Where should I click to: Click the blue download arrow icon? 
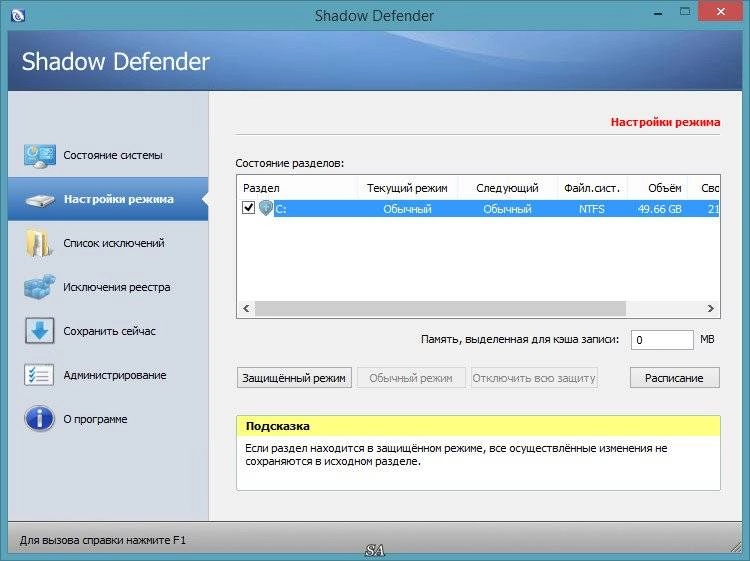[x=39, y=331]
